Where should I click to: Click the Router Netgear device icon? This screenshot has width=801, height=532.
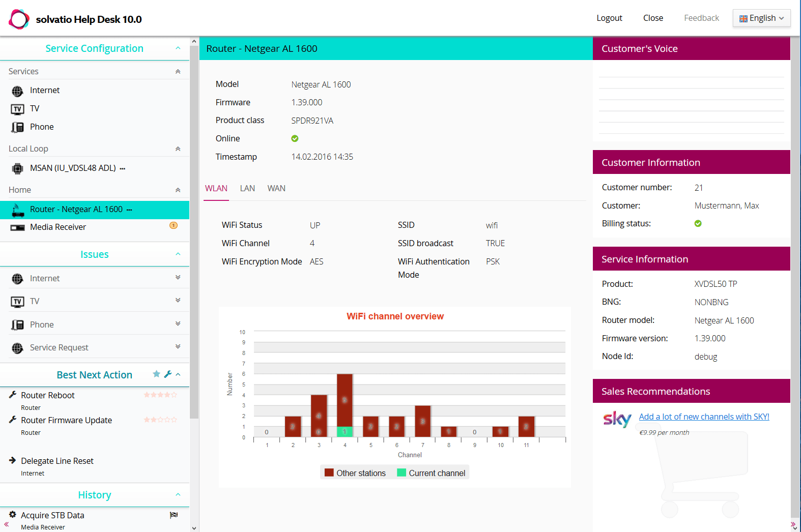pos(18,210)
